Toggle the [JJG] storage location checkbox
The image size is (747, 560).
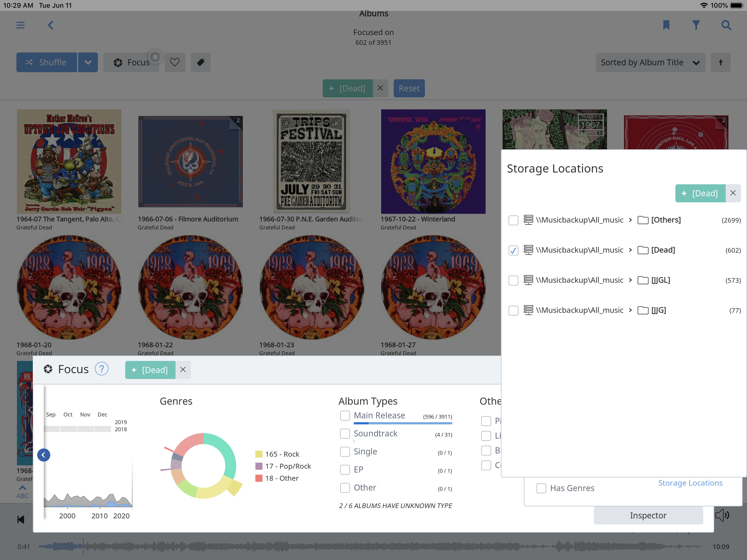[x=513, y=310]
